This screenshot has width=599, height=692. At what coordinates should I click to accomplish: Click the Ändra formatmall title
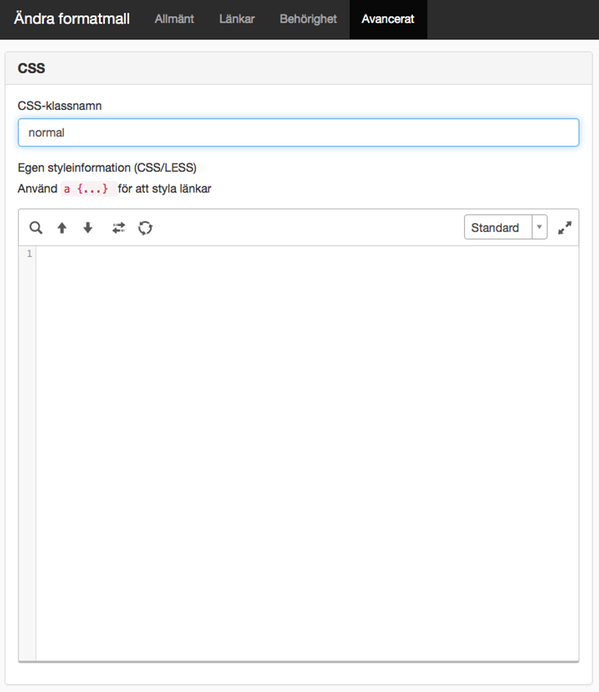click(72, 19)
